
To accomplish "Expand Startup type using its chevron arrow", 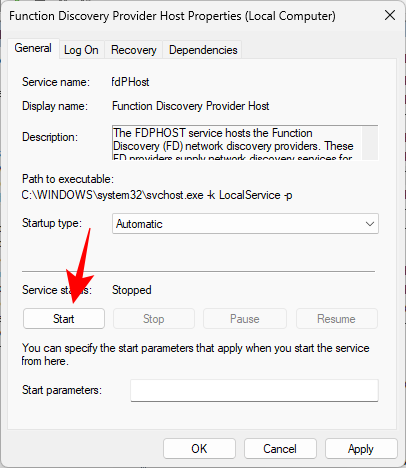I will point(370,224).
